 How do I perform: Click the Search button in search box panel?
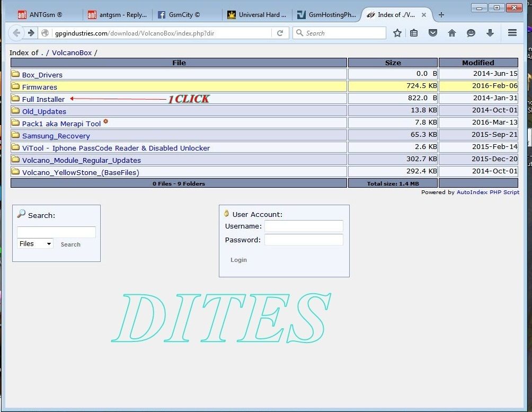coord(70,244)
